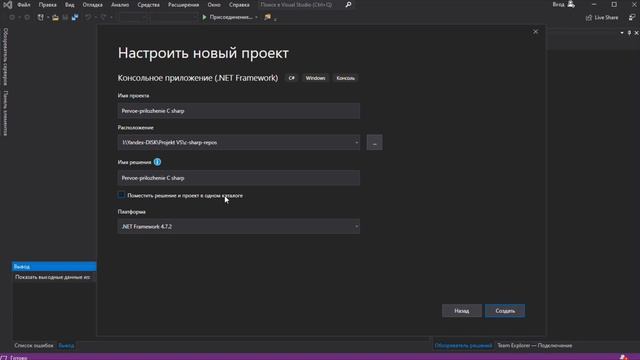This screenshot has width=640, height=360.
Task: Open the Расширения menu
Action: (184, 5)
